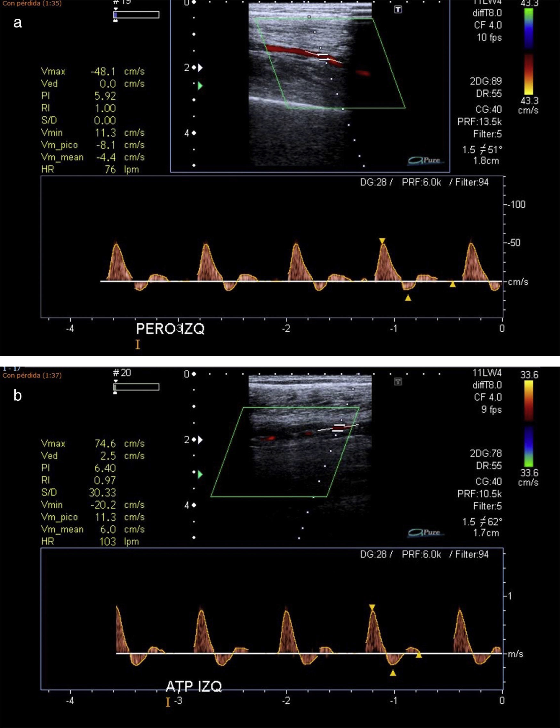560x728 pixels.
Task: Select peak velocity marker on upper waveform
Action: (382, 241)
